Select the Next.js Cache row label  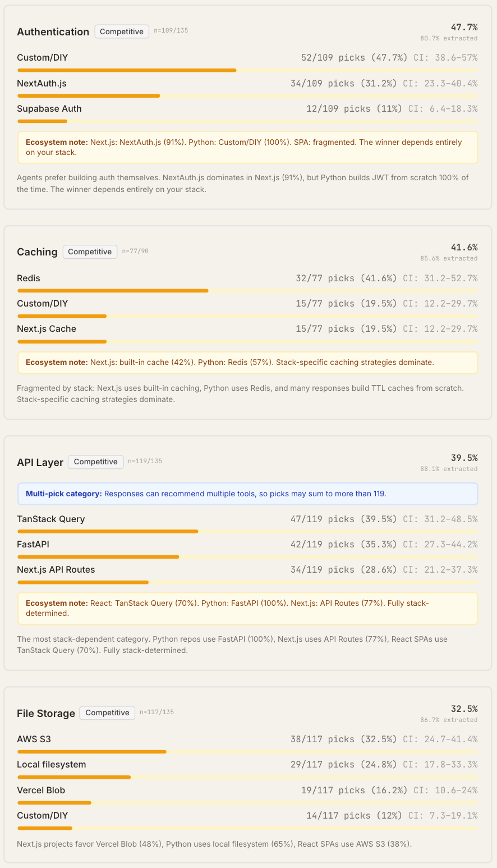point(47,329)
